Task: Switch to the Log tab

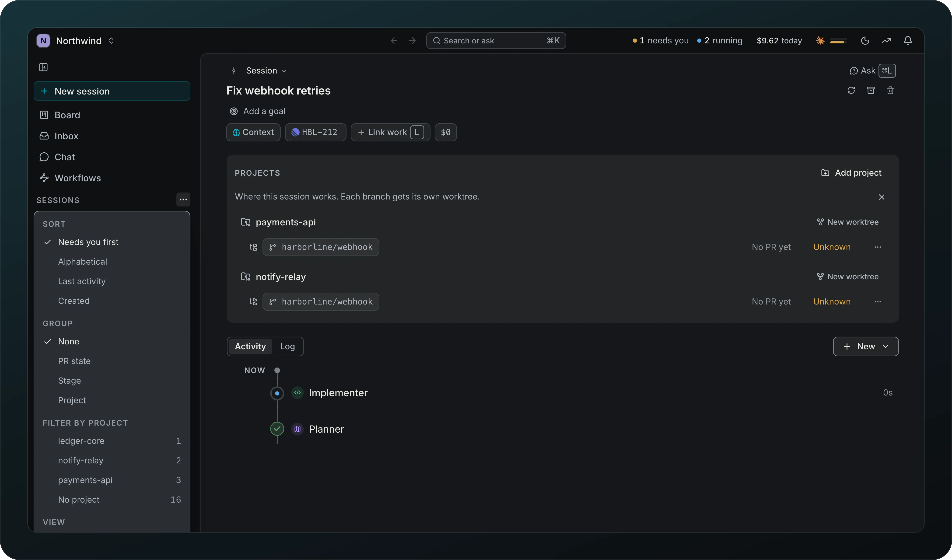Action: (x=287, y=346)
